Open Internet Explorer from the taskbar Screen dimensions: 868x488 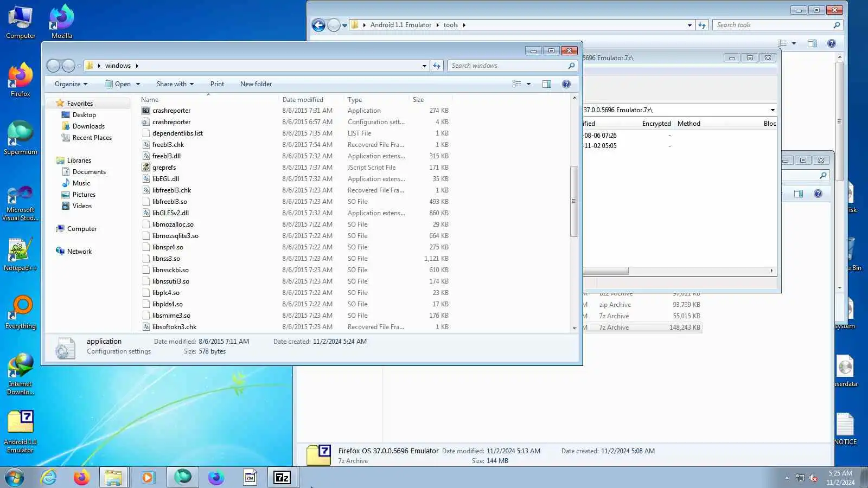click(49, 477)
